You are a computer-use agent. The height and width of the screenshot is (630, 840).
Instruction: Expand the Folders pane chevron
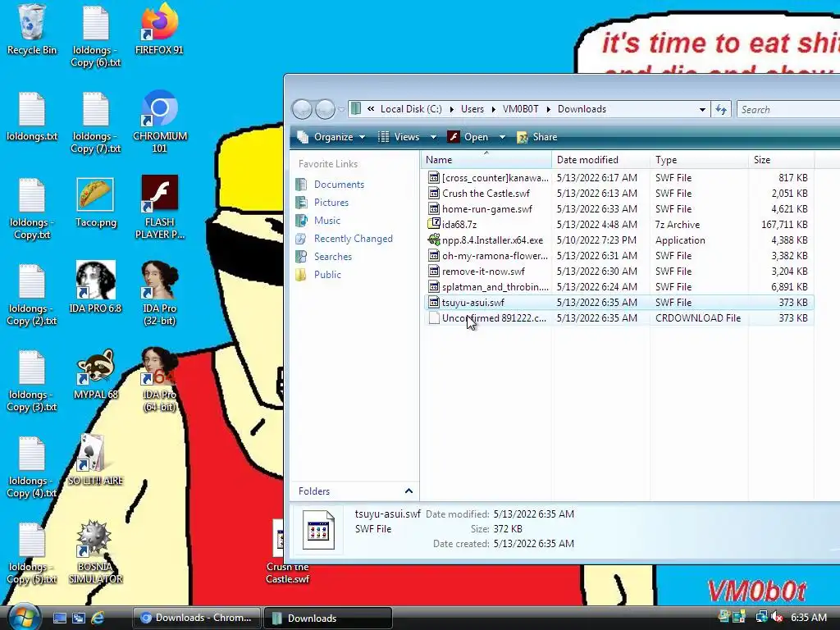point(409,491)
